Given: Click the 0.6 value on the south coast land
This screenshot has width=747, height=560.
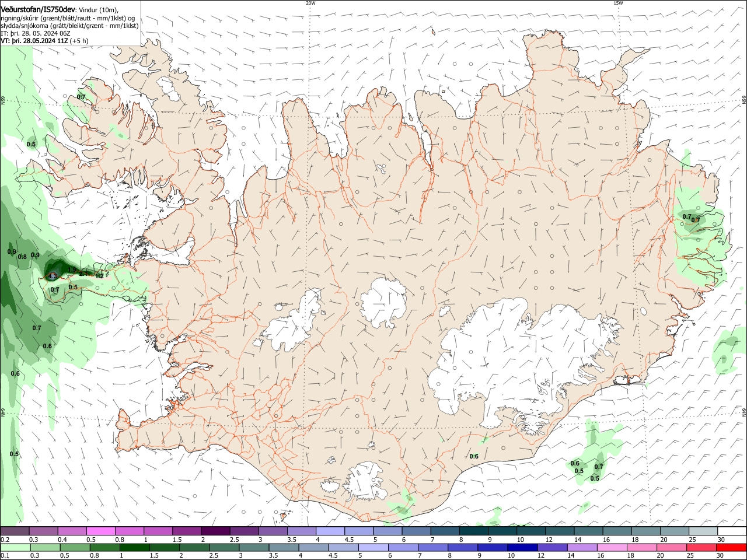Looking at the screenshot, I should (x=474, y=456).
